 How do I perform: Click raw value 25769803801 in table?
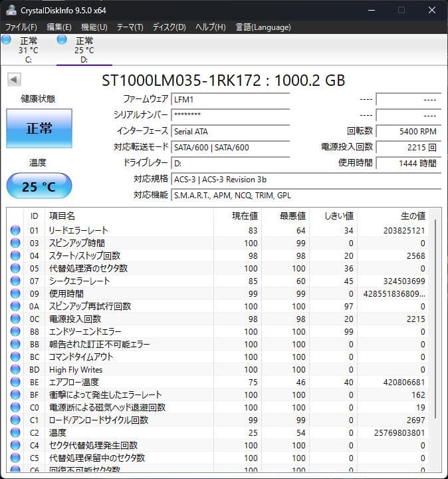pos(399,433)
